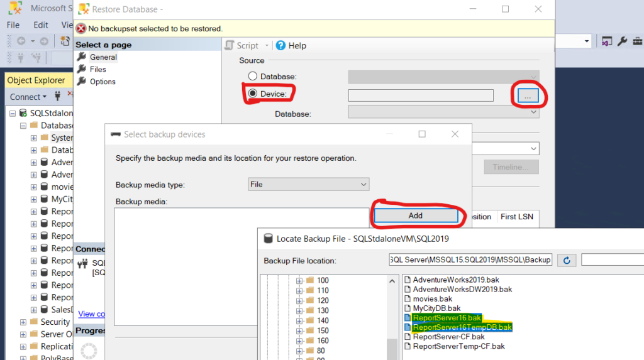Viewport: 644px width, 360px height.
Task: Click the Backup File location path field
Action: click(x=470, y=260)
